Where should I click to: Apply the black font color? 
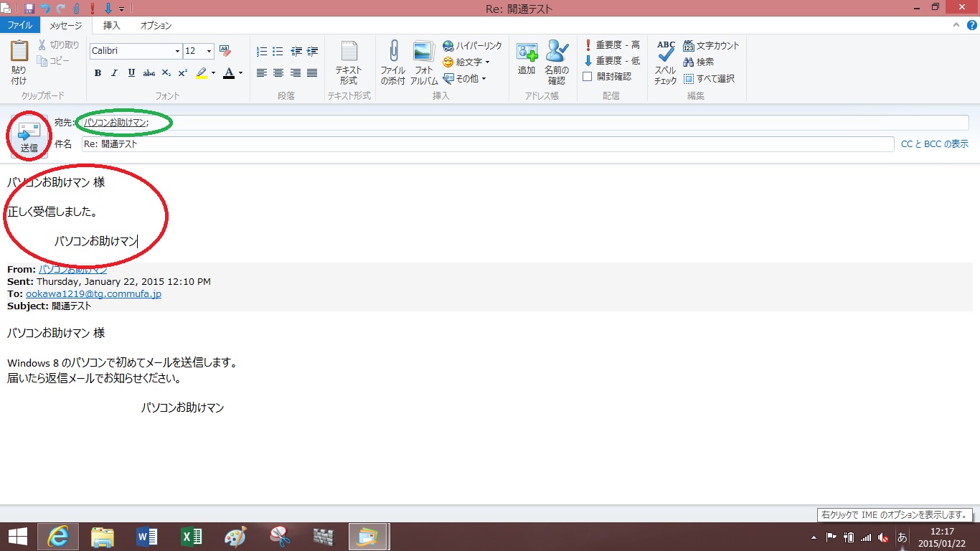tap(229, 72)
